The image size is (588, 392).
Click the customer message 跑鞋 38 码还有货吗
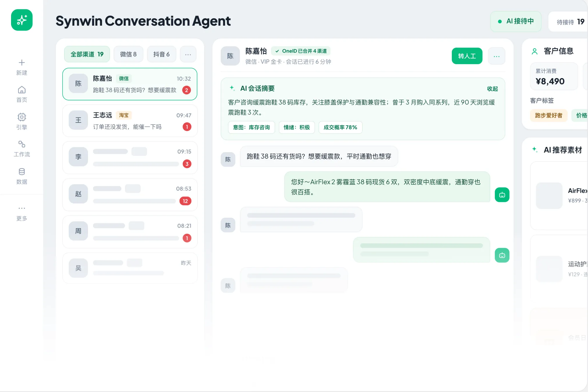[x=319, y=157]
